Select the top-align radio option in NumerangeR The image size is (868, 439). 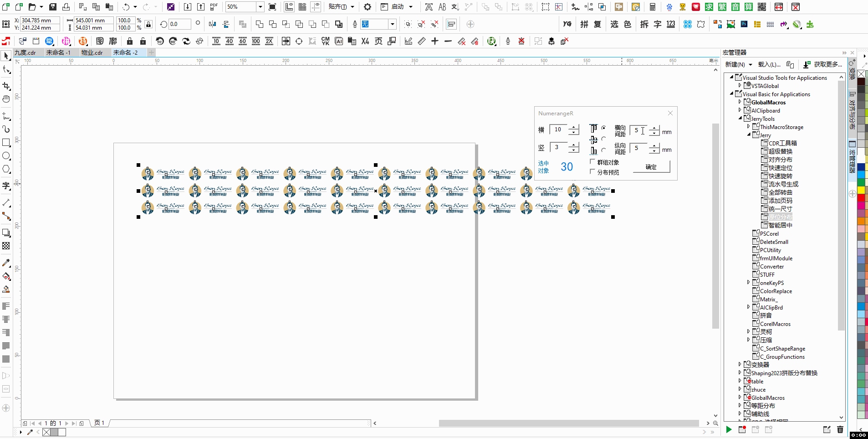[604, 128]
